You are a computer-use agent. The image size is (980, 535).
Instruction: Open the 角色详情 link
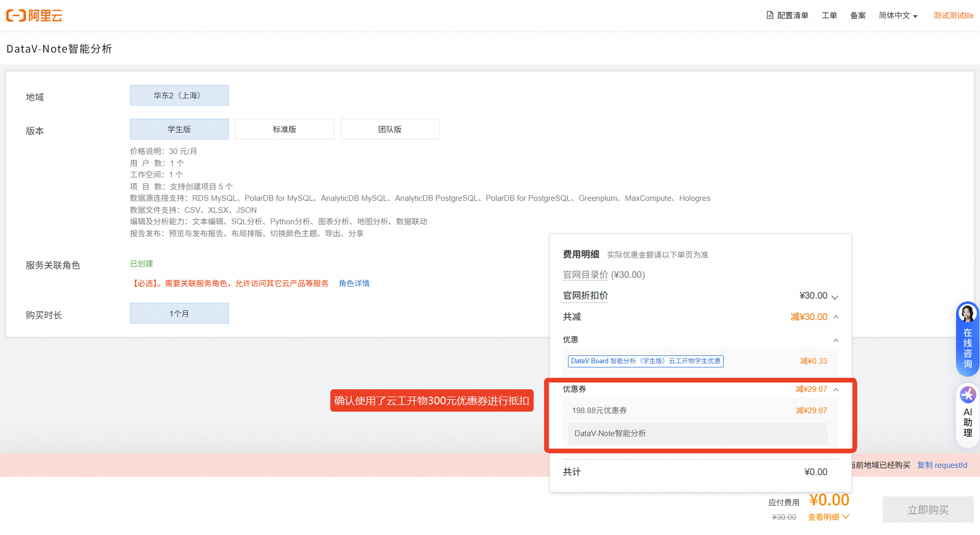click(354, 284)
